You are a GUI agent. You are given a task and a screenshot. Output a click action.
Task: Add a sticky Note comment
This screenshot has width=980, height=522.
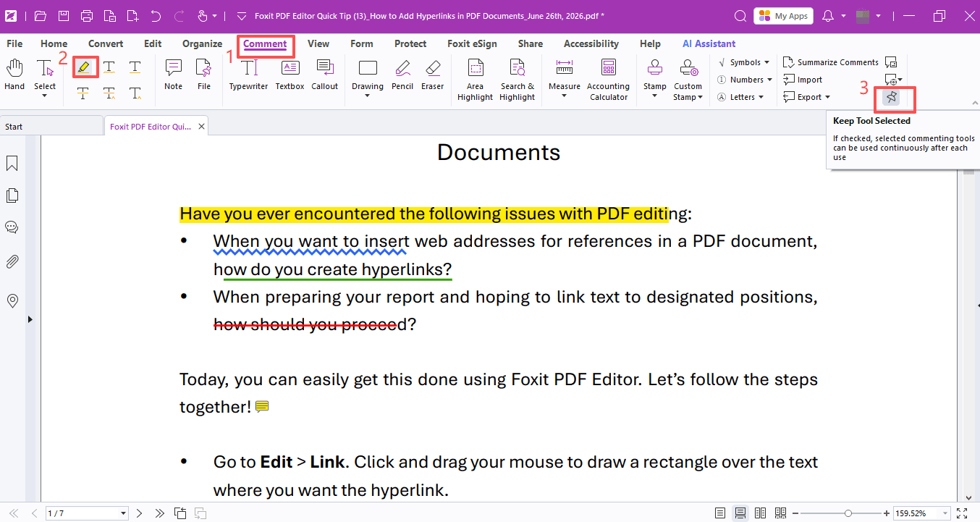[174, 75]
